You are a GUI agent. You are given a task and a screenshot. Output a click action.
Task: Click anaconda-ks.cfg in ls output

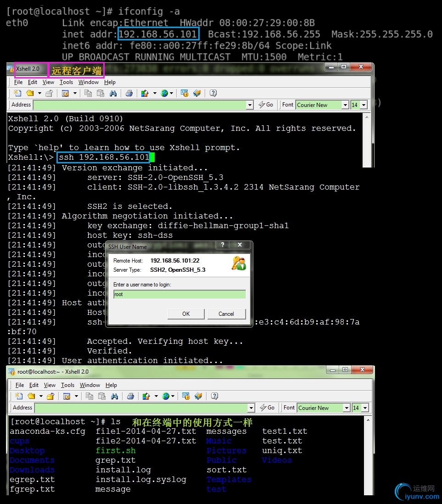tap(48, 431)
